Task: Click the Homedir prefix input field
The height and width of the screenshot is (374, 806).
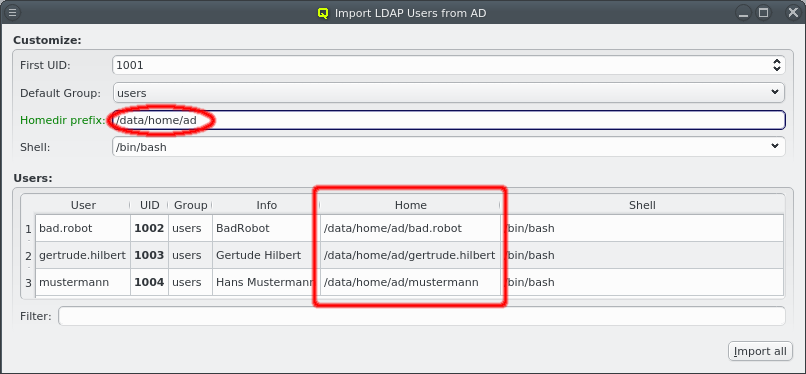Action: pyautogui.click(x=449, y=120)
